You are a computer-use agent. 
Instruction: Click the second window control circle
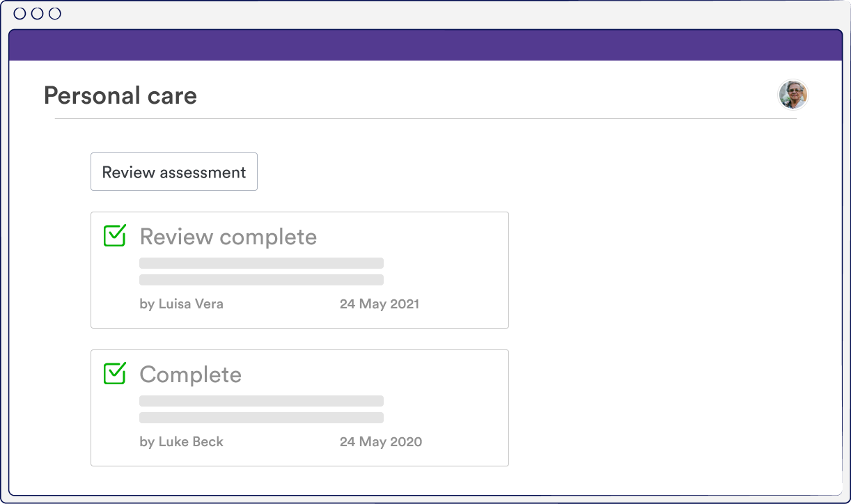(38, 13)
